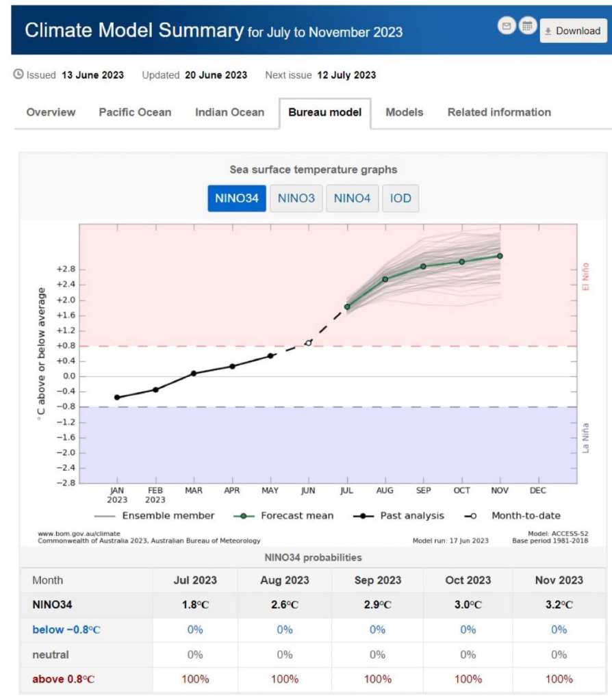
Task: Switch graph to NINO4
Action: (352, 198)
